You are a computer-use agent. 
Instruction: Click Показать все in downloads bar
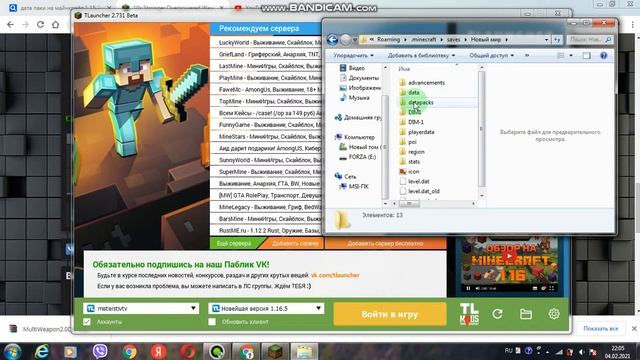click(x=601, y=329)
